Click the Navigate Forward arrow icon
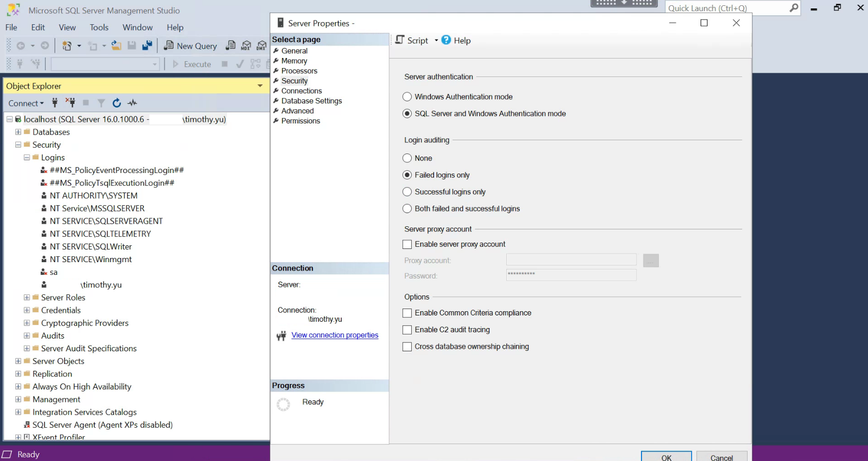Screen dimensions: 868x461 click(x=45, y=46)
